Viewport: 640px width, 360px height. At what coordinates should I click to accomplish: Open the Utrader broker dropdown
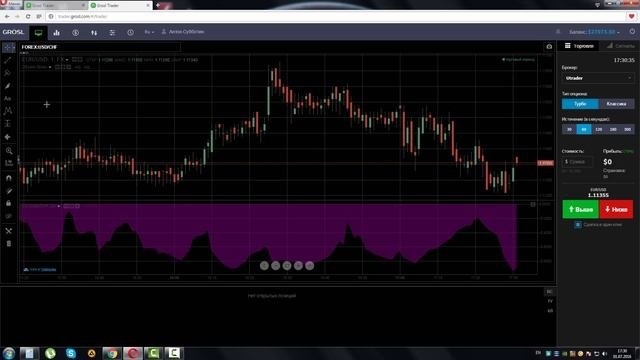point(598,78)
